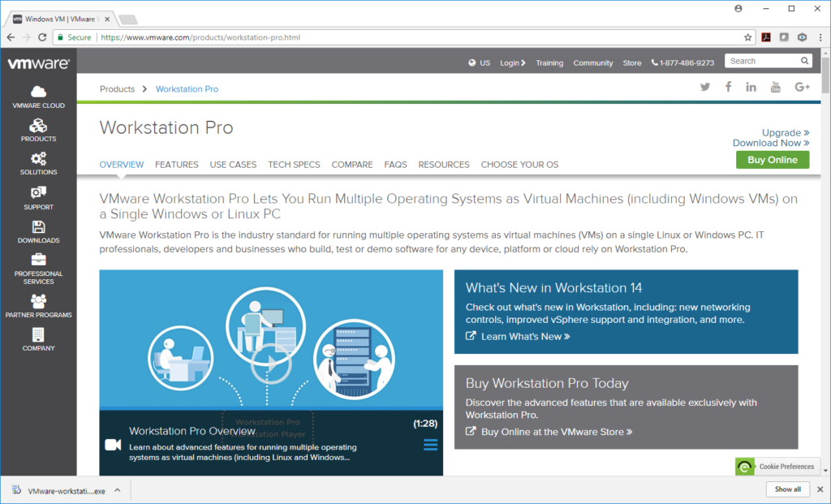831x504 pixels.
Task: Click the browser Back arrow
Action: click(11, 37)
